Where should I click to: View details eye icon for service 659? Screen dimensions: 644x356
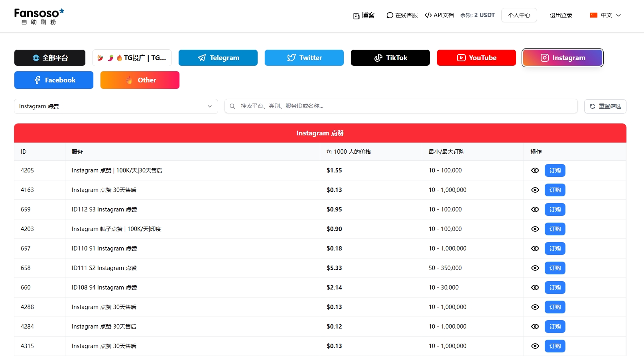coord(535,209)
